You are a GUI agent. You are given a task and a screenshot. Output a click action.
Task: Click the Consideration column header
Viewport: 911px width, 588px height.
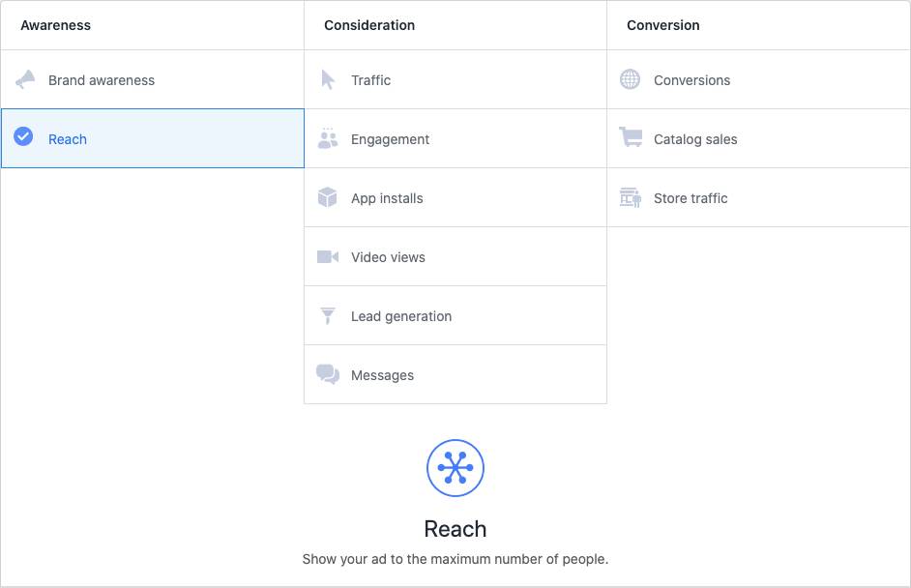369,25
